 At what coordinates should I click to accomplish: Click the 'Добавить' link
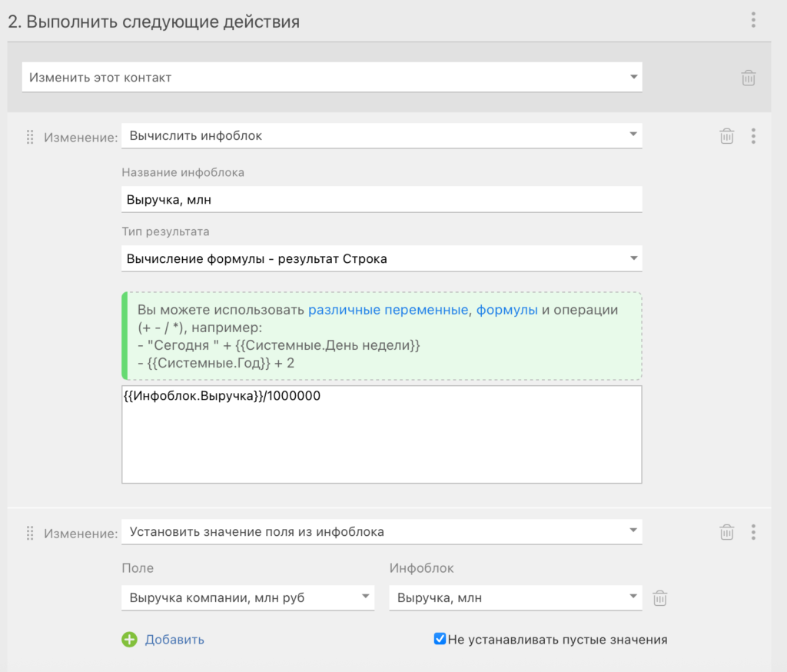(x=174, y=640)
